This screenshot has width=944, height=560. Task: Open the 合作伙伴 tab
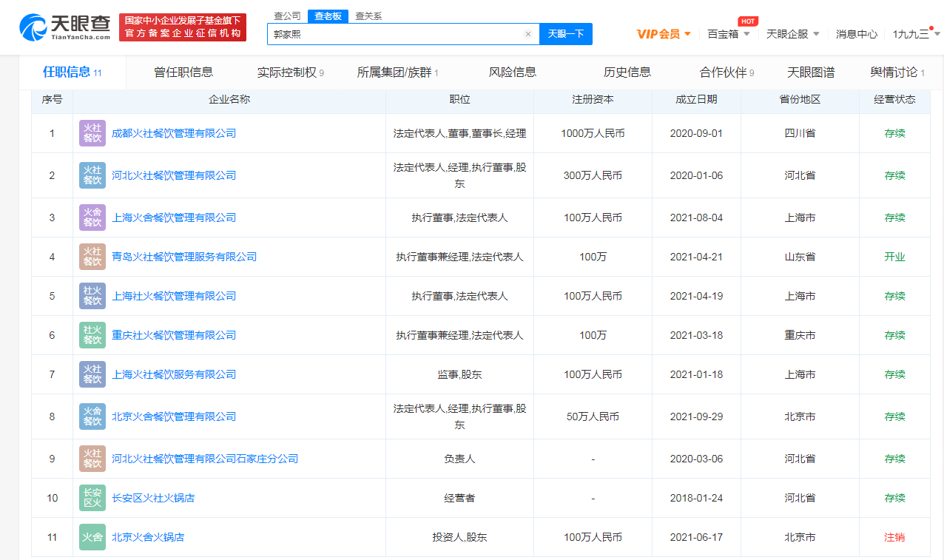pyautogui.click(x=727, y=72)
